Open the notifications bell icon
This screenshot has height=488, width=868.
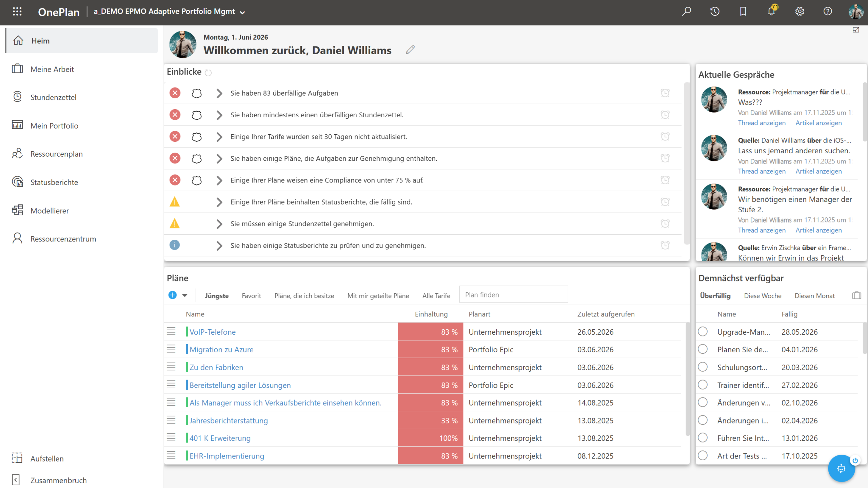tap(771, 11)
